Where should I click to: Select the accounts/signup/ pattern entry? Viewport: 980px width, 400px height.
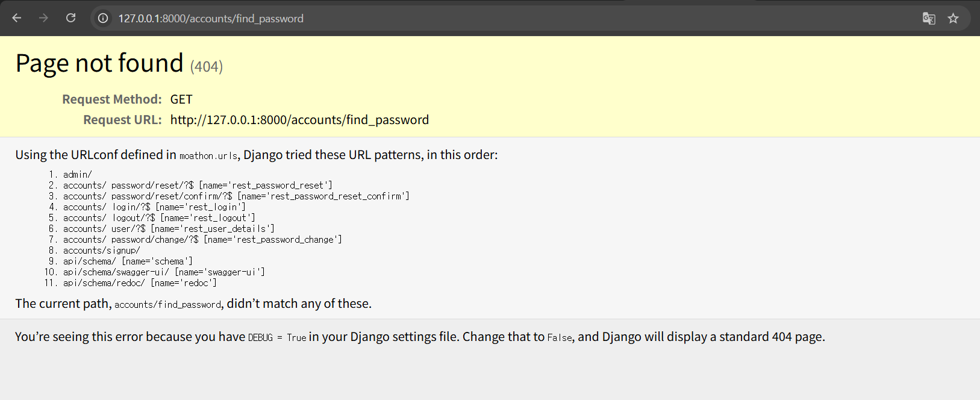coord(102,251)
